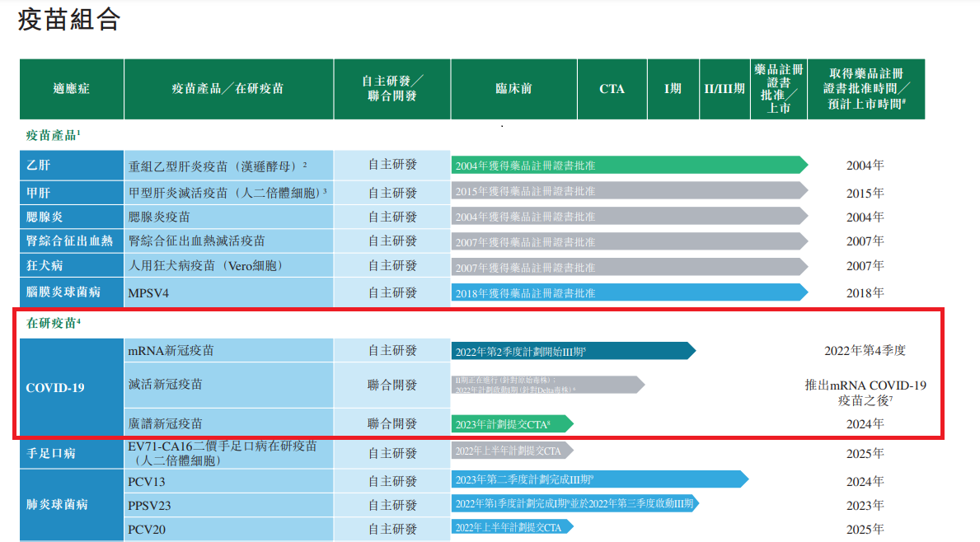Viewport: 980px width, 542px height.
Task: Click 2007 approval bar in 狂犬病 row
Action: pyautogui.click(x=630, y=267)
